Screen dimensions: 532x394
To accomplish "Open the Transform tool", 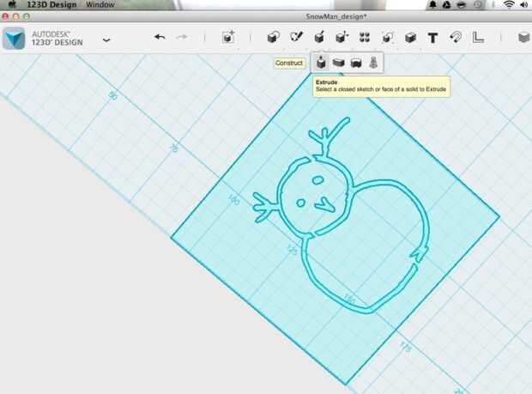I will [228, 37].
